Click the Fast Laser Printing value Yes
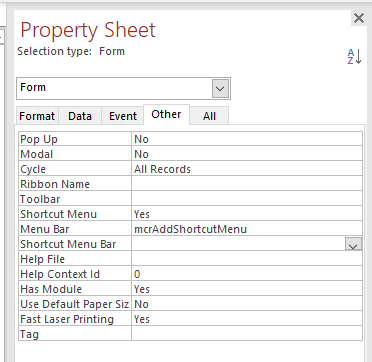The height and width of the screenshot is (362, 372). pos(247,319)
